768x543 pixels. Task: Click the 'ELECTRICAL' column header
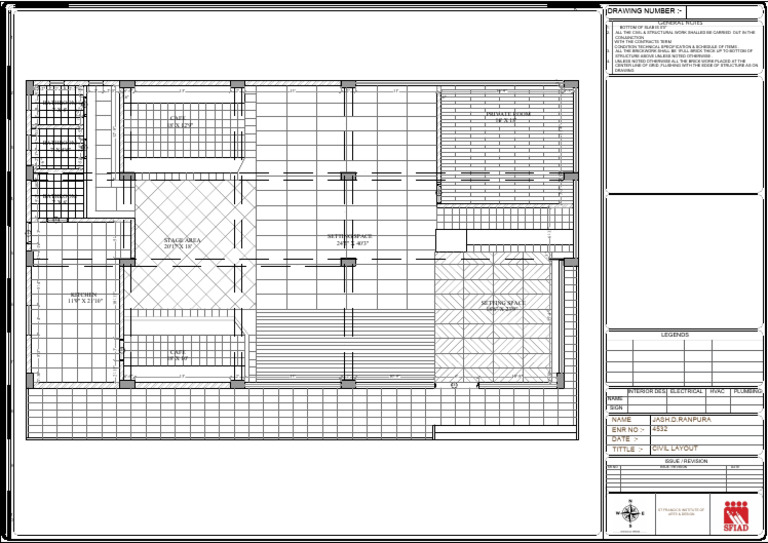pyautogui.click(x=686, y=392)
